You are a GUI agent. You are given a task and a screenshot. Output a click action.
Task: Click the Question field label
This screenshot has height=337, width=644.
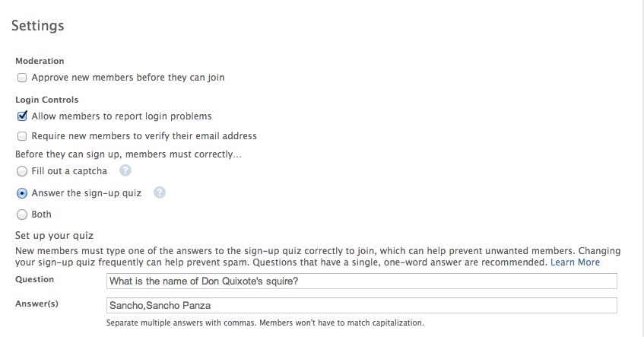(x=34, y=279)
